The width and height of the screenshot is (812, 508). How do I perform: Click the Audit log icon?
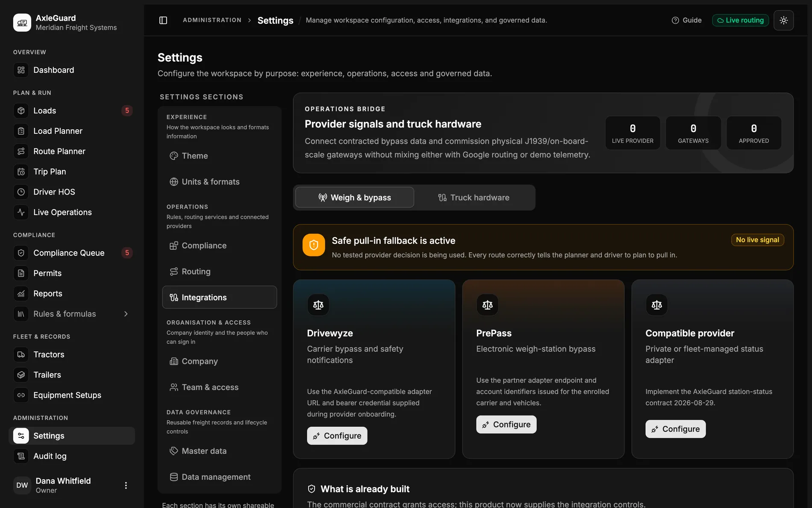click(x=21, y=456)
